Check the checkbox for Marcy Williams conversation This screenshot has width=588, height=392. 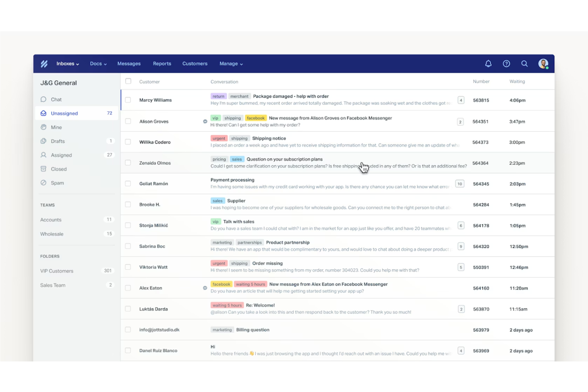pyautogui.click(x=128, y=100)
